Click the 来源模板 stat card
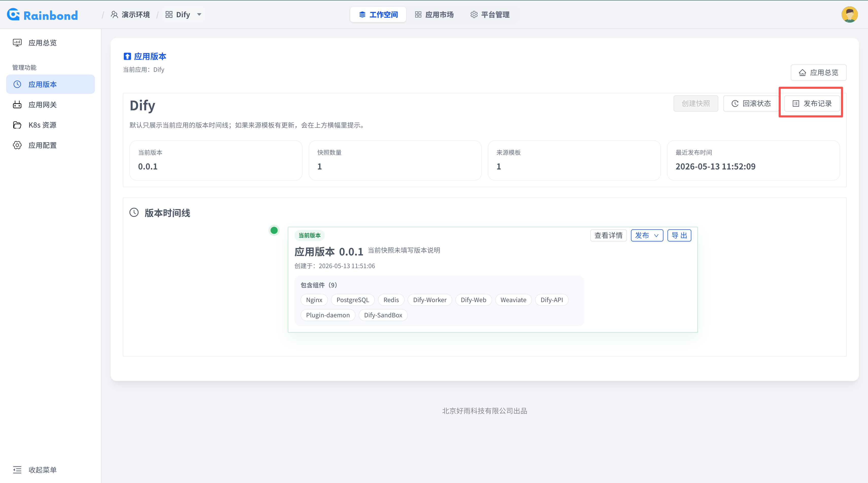The image size is (868, 483). pyautogui.click(x=574, y=160)
